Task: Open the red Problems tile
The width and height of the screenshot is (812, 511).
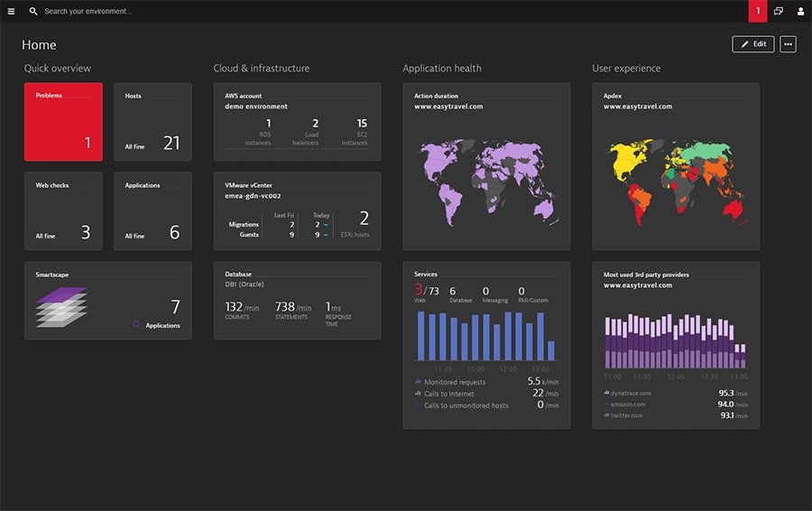Action: click(x=63, y=122)
